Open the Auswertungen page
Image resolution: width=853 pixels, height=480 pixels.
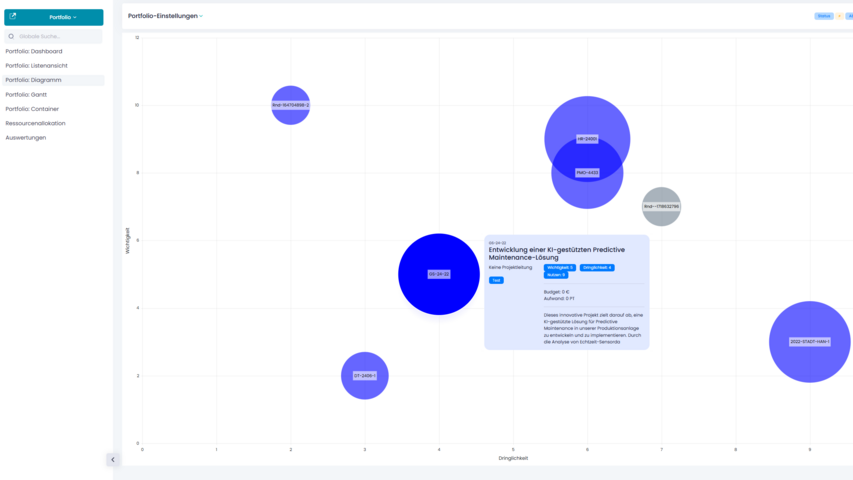click(26, 137)
